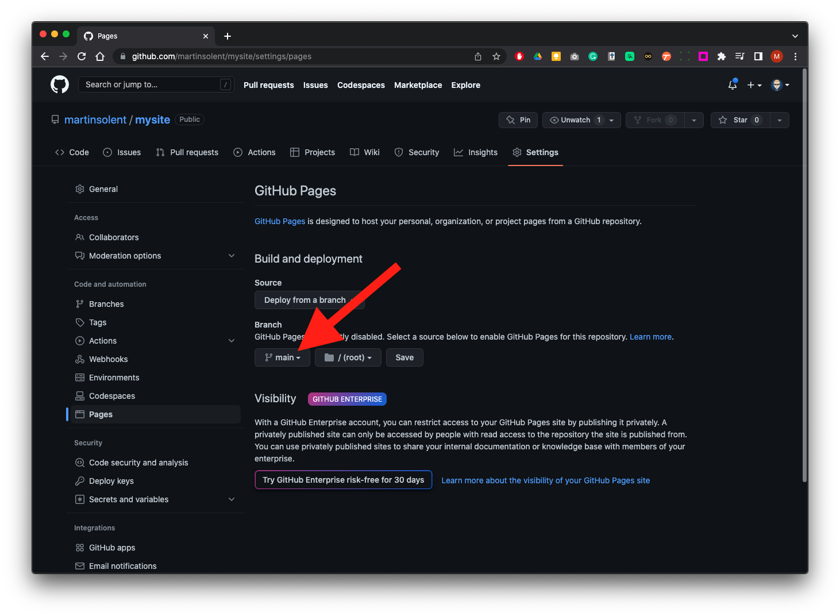The height and width of the screenshot is (616, 840).
Task: Open the main branch selector dropdown
Action: 282,357
